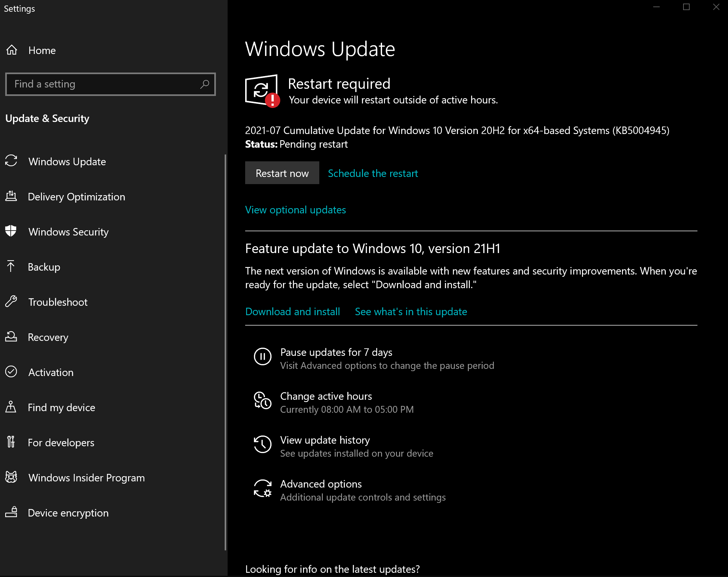Click the search magnifier icon

205,84
